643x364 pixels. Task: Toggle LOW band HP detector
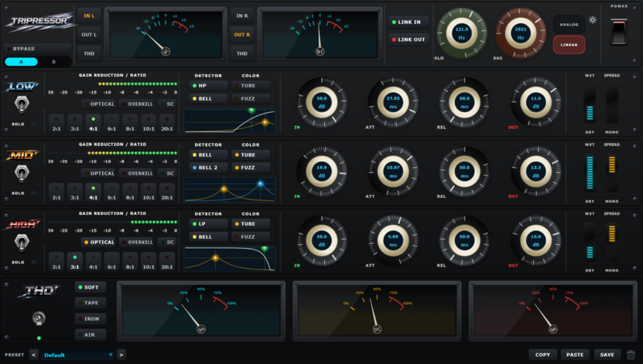[209, 86]
